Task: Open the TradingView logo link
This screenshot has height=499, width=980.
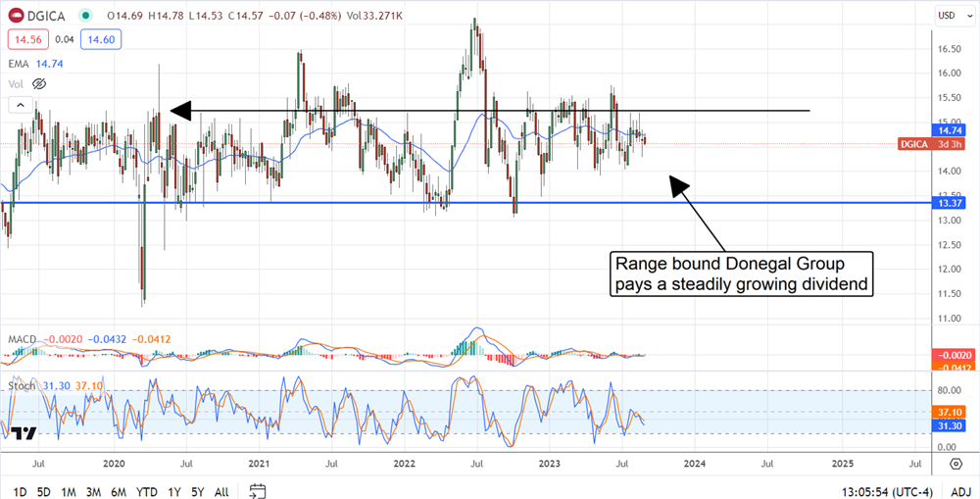Action: point(24,432)
